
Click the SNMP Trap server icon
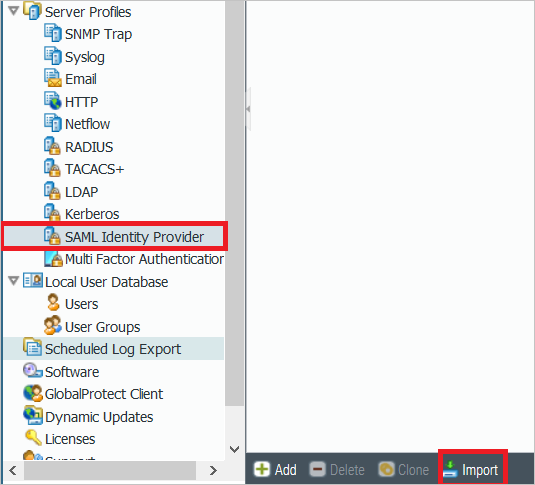point(53,33)
